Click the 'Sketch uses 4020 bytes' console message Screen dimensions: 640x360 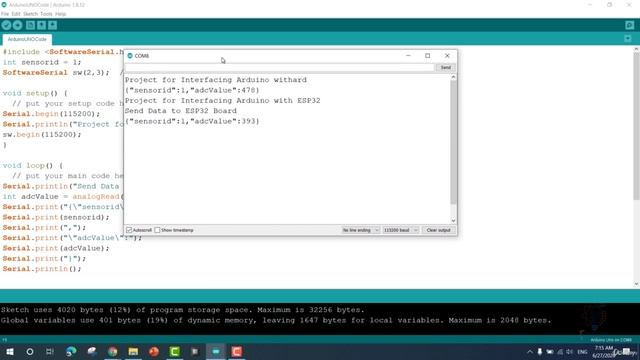click(182, 310)
